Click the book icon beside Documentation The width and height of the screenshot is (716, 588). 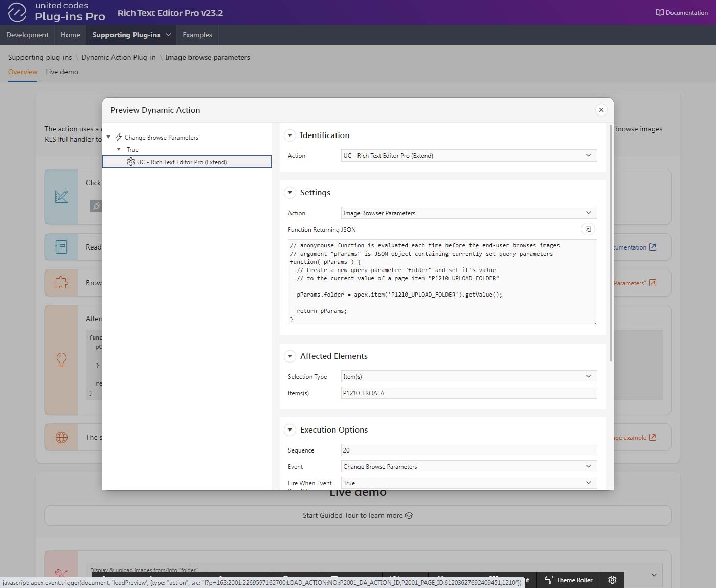pyautogui.click(x=660, y=13)
